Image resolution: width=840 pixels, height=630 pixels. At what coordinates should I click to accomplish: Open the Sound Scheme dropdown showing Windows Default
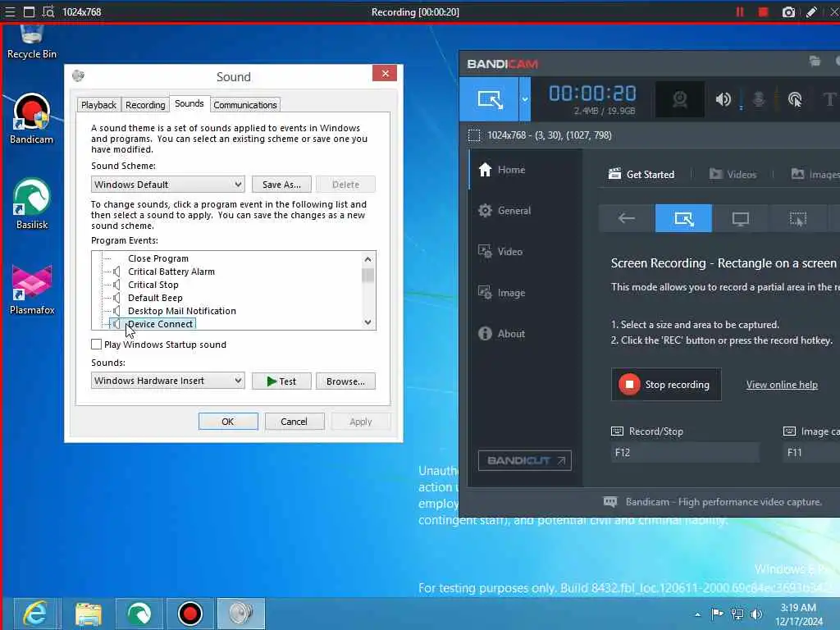pos(167,185)
